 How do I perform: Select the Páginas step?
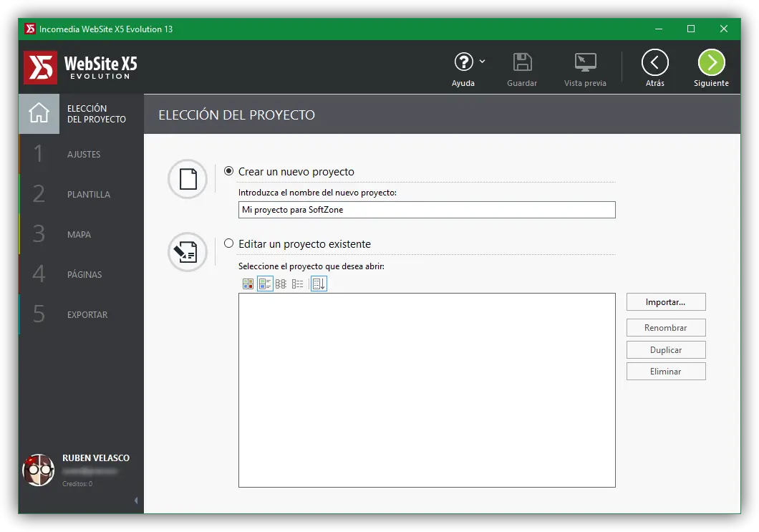[x=81, y=274]
